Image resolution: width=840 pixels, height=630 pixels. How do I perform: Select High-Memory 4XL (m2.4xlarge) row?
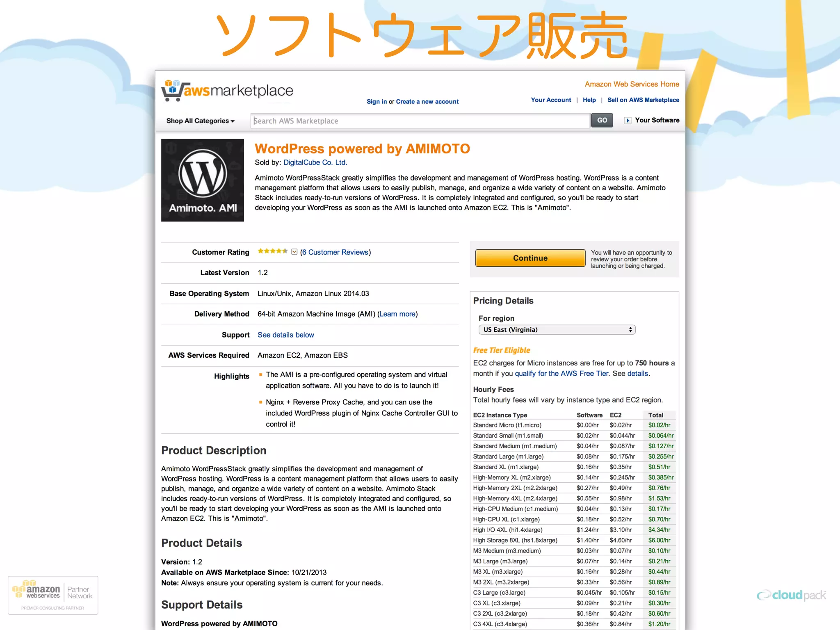[x=574, y=498]
